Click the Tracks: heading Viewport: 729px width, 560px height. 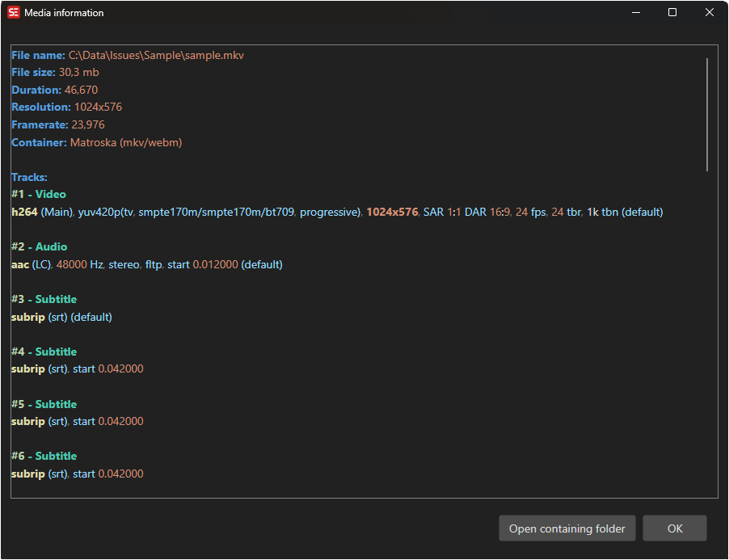[29, 177]
